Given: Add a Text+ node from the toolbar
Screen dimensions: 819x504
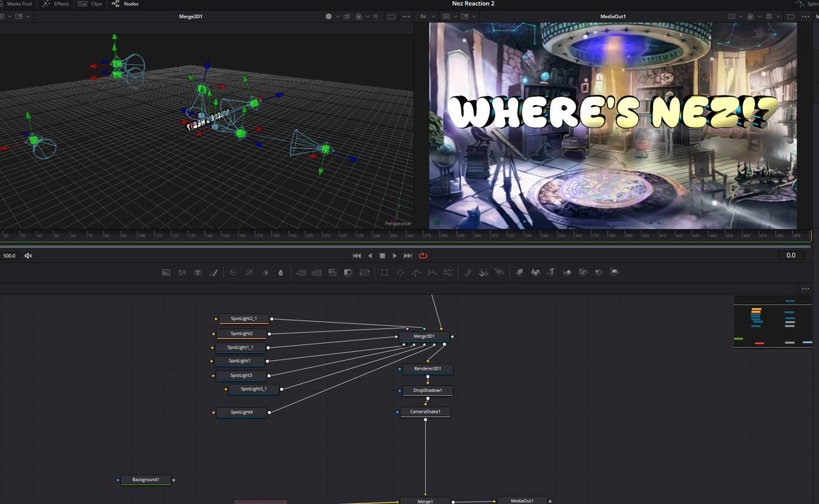Looking at the screenshot, I should click(x=197, y=273).
